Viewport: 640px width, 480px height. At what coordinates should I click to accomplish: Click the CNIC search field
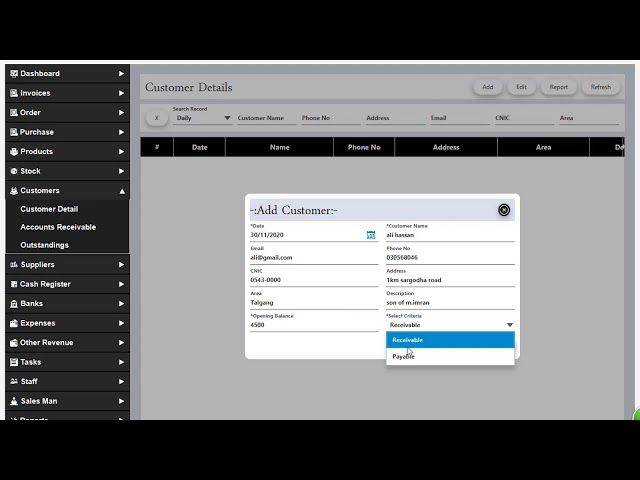pyautogui.click(x=524, y=118)
